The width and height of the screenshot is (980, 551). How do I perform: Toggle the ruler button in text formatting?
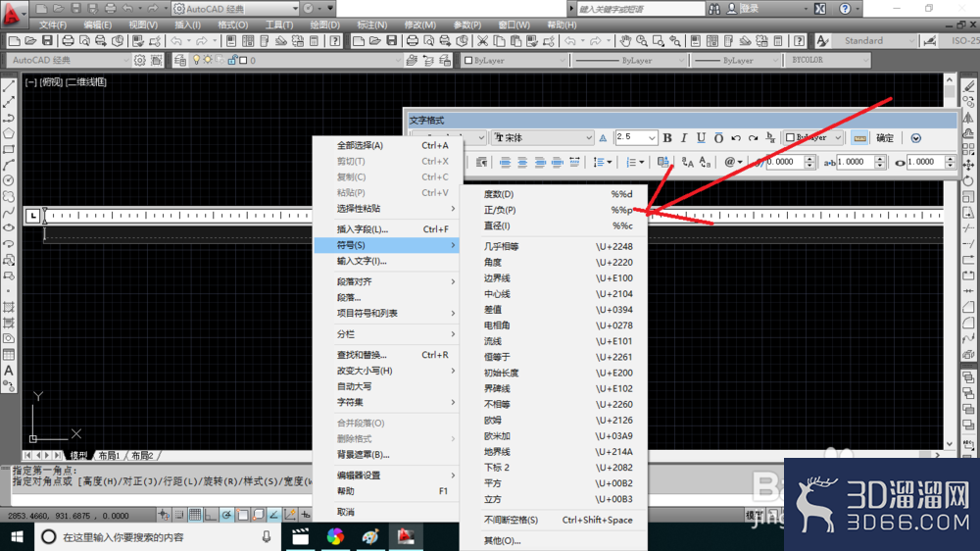click(x=860, y=138)
